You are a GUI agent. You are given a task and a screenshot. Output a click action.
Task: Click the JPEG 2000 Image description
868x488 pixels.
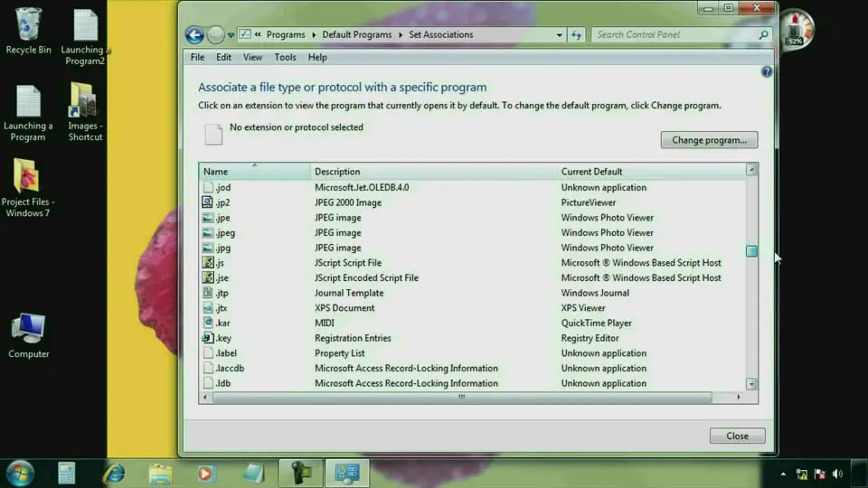348,202
